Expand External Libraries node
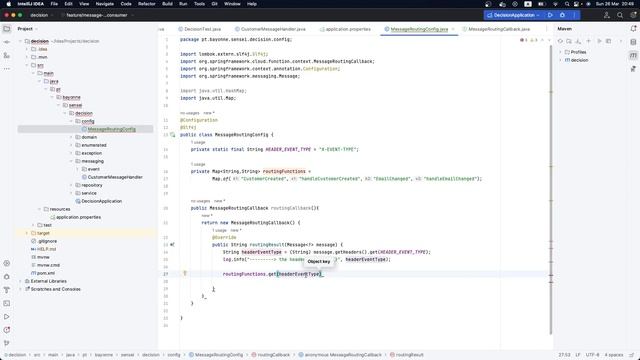640x360 pixels. (21, 281)
